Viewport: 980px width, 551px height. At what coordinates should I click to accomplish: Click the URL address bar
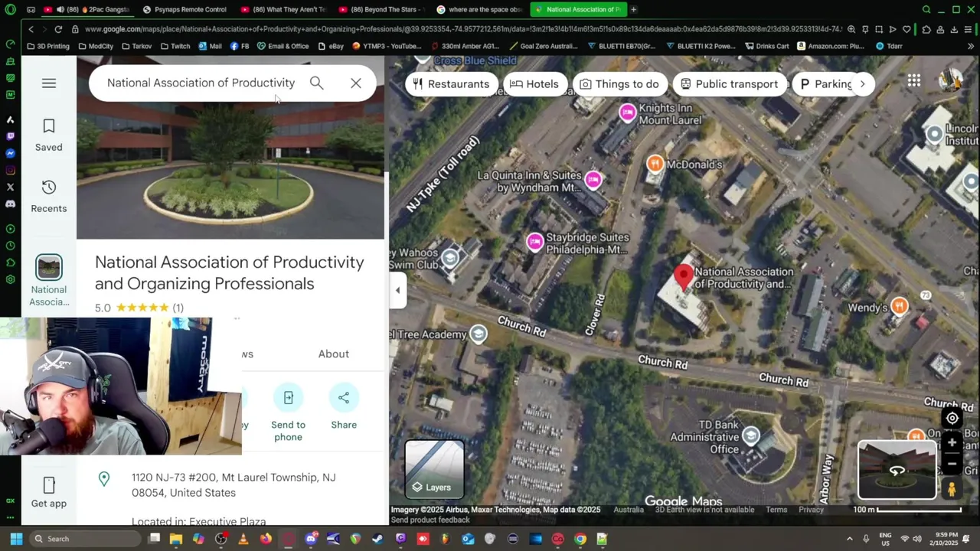(463, 29)
